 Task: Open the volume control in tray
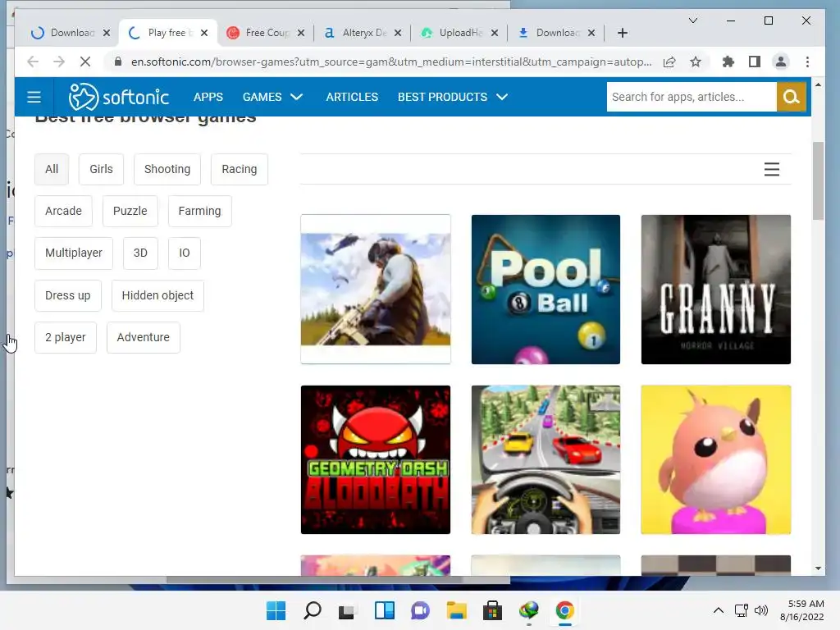[760, 610]
